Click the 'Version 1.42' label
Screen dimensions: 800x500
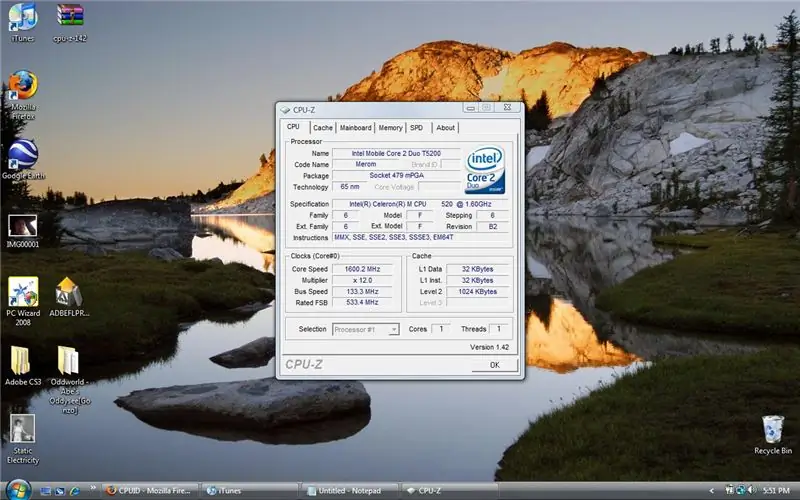(489, 347)
